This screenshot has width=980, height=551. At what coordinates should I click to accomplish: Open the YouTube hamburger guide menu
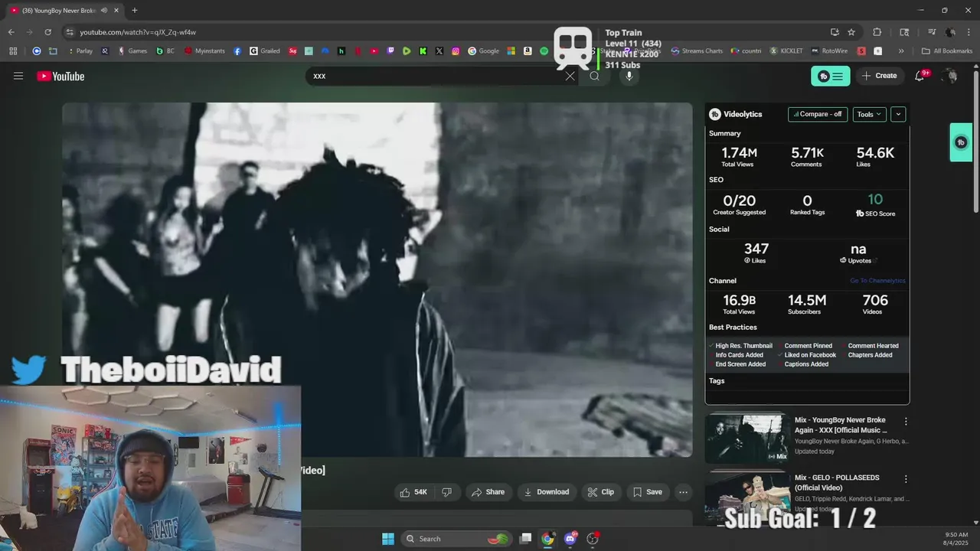coord(18,76)
